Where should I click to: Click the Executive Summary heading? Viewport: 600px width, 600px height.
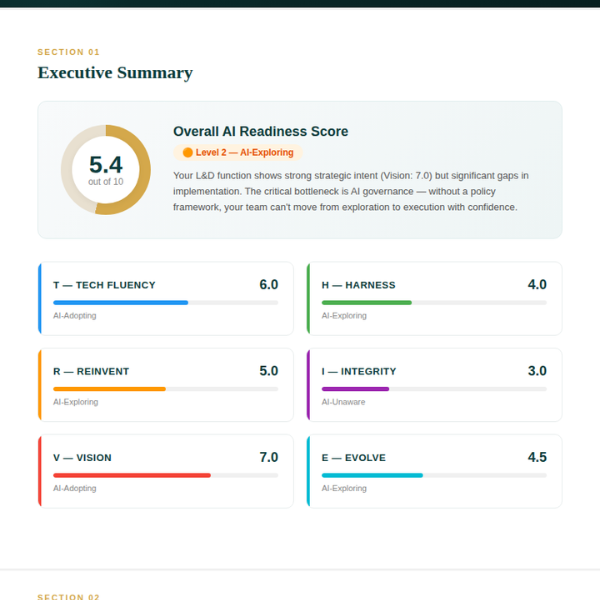tap(115, 73)
